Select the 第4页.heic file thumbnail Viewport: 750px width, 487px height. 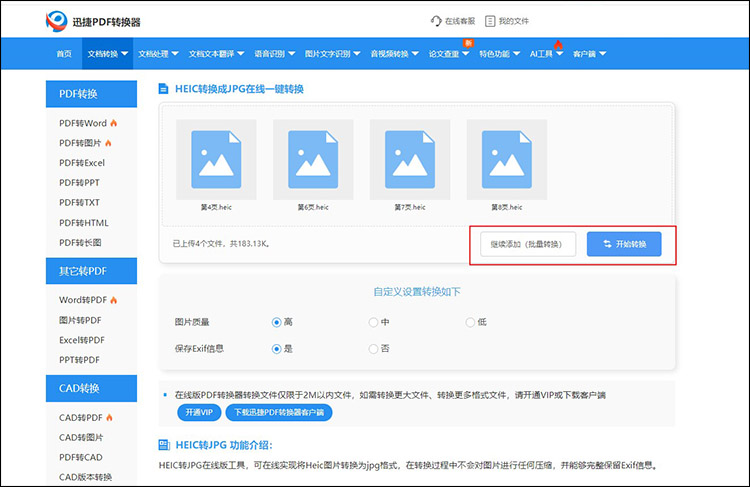216,159
